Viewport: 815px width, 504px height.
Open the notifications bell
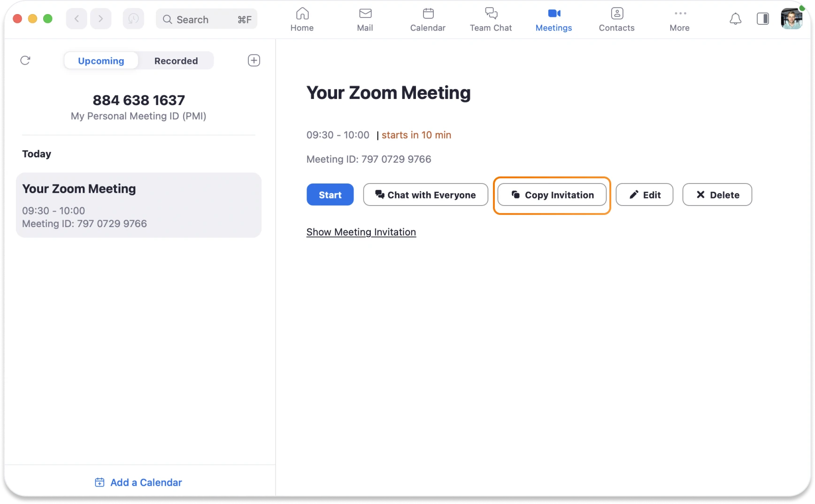736,19
